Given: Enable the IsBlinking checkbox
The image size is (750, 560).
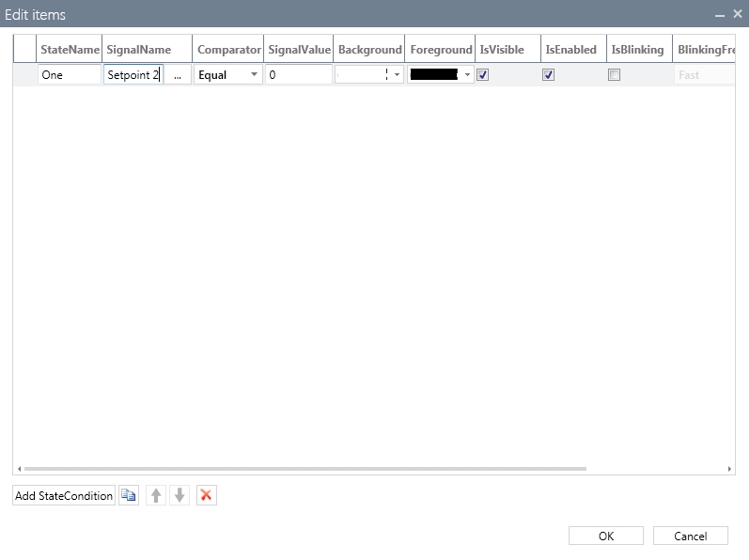Looking at the screenshot, I should point(615,75).
